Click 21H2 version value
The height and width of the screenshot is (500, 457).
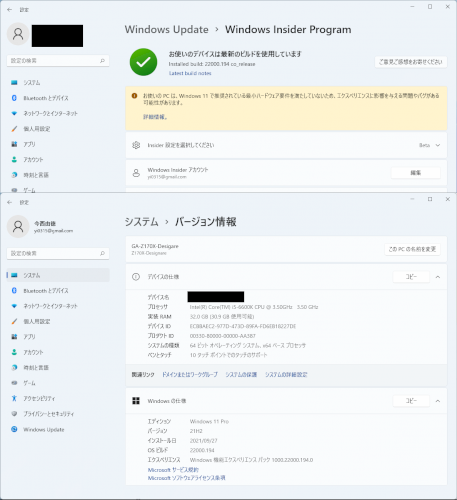pos(196,431)
